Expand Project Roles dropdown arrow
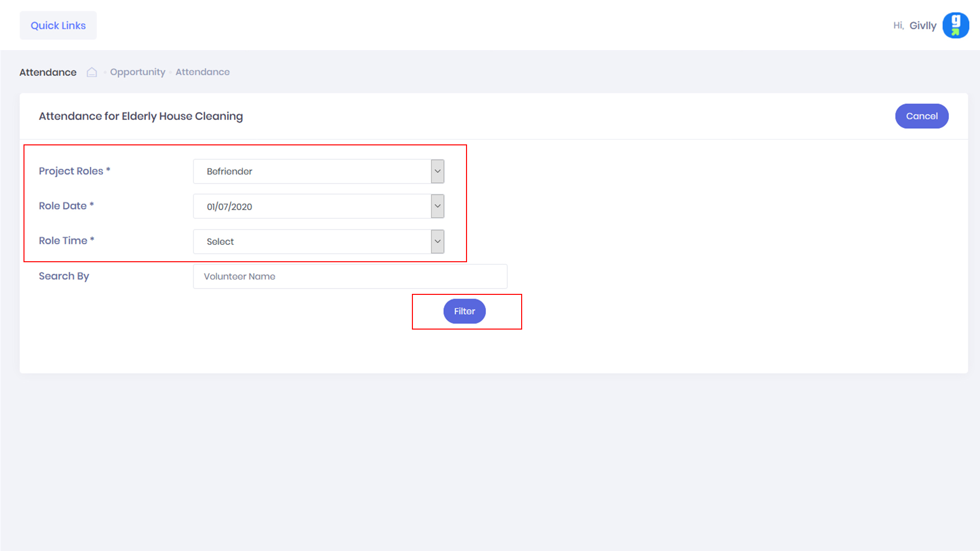The image size is (980, 551). pos(437,171)
